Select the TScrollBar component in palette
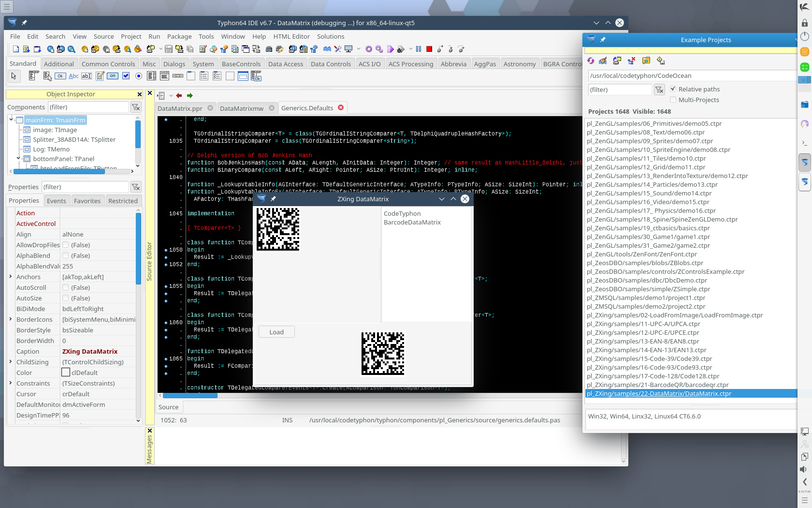This screenshot has height=508, width=812. 178,75
